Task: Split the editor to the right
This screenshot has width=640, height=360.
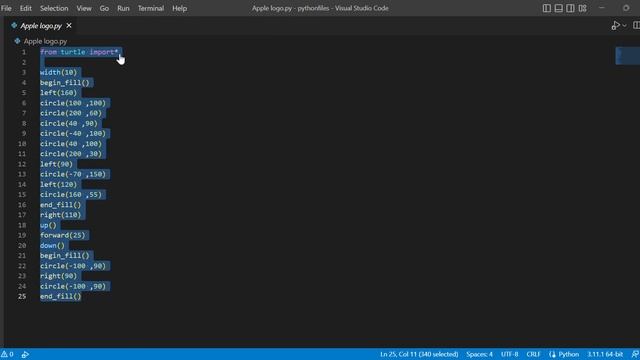Action: point(636,26)
